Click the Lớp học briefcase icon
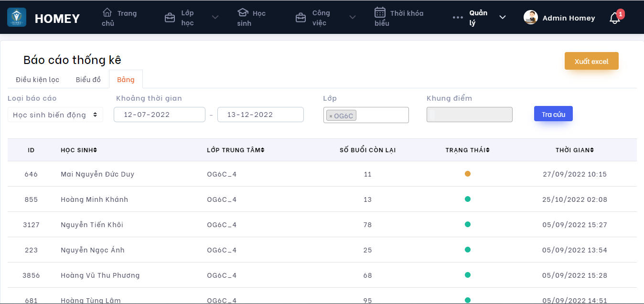This screenshot has height=304, width=644. click(170, 18)
